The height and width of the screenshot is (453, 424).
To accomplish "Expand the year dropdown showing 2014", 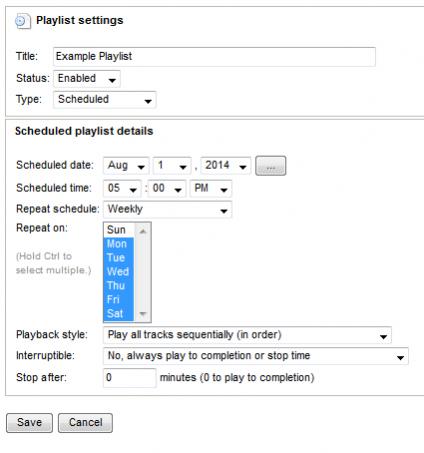I will click(x=226, y=166).
